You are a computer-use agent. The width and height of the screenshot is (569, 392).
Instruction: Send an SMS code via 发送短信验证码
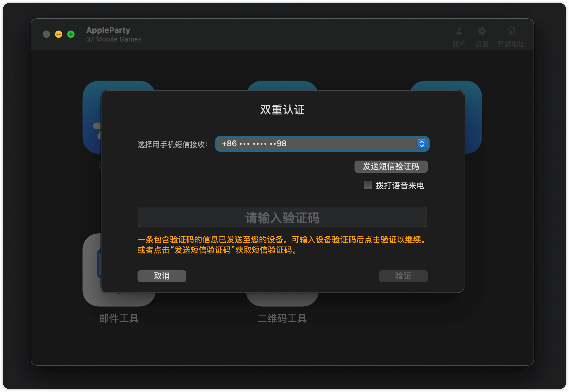391,167
